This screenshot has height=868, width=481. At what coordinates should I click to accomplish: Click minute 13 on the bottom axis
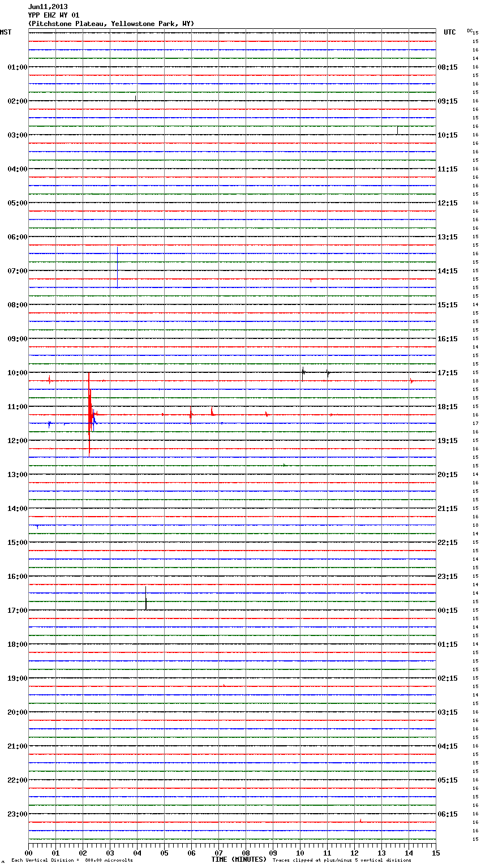[381, 853]
